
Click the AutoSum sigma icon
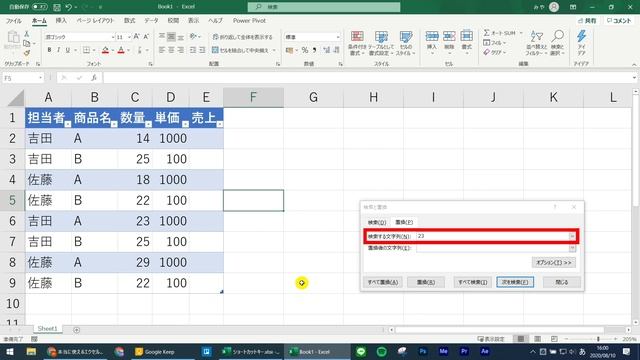coord(487,33)
